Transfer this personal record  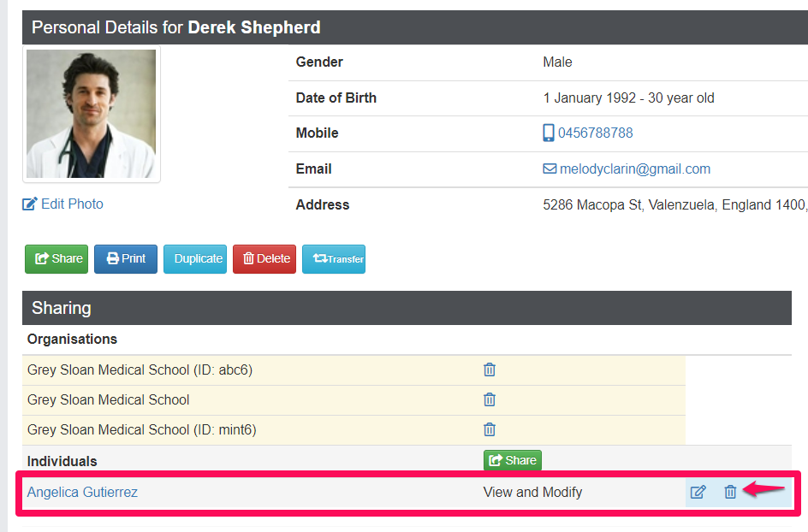334,258
